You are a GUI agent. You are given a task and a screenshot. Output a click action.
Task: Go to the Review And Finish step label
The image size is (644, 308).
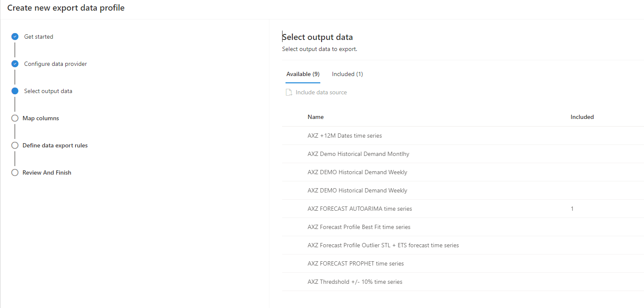point(47,172)
